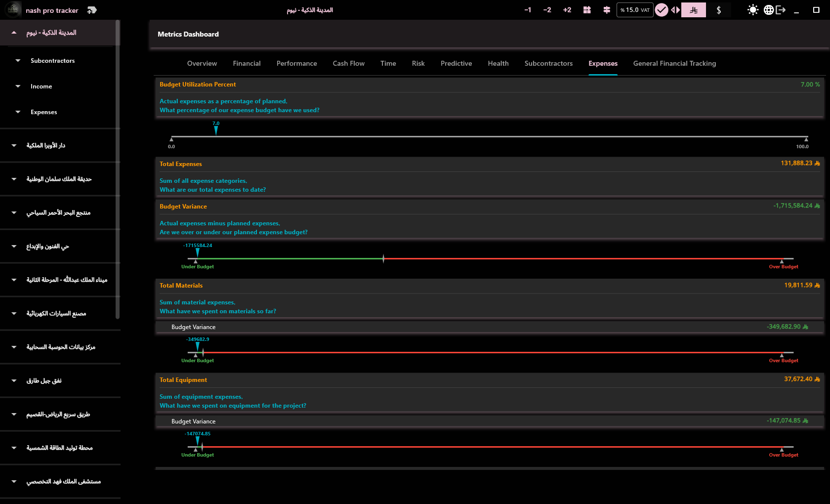830x504 pixels.
Task: Click the equipment -147,074.85 variance value
Action: click(787, 420)
